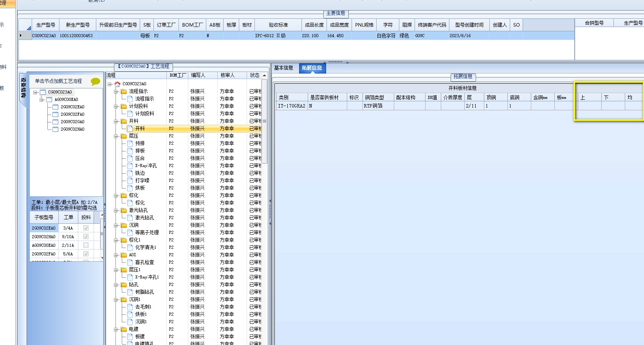
Task: Click the document icon of 烘板
Action: (130, 188)
